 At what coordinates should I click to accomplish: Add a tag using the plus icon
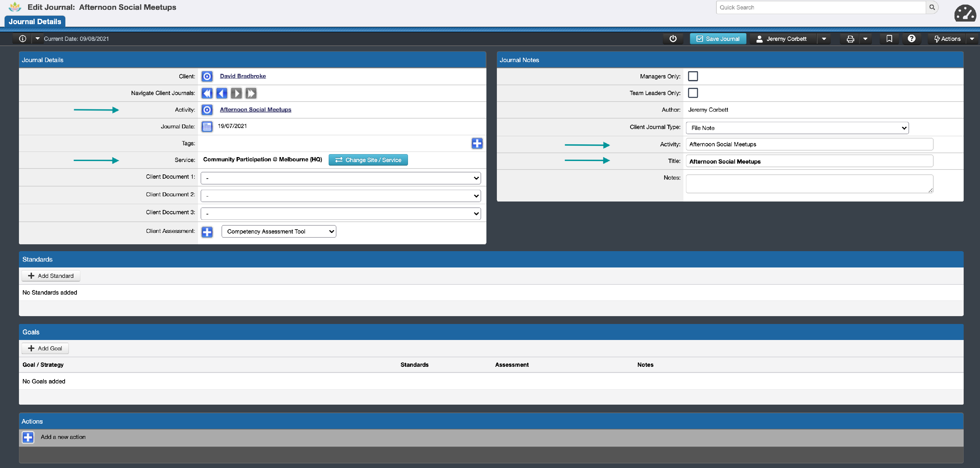tap(477, 143)
